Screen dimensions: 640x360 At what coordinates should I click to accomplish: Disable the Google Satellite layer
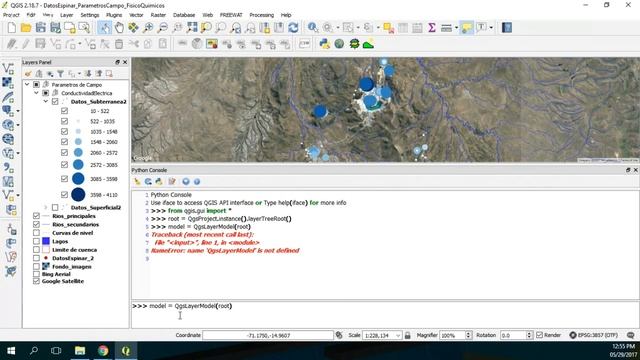point(36,281)
